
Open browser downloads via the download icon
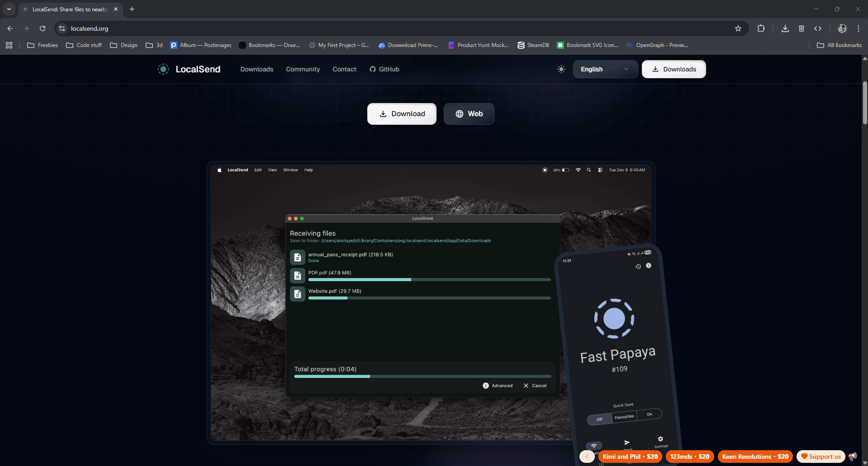point(785,28)
